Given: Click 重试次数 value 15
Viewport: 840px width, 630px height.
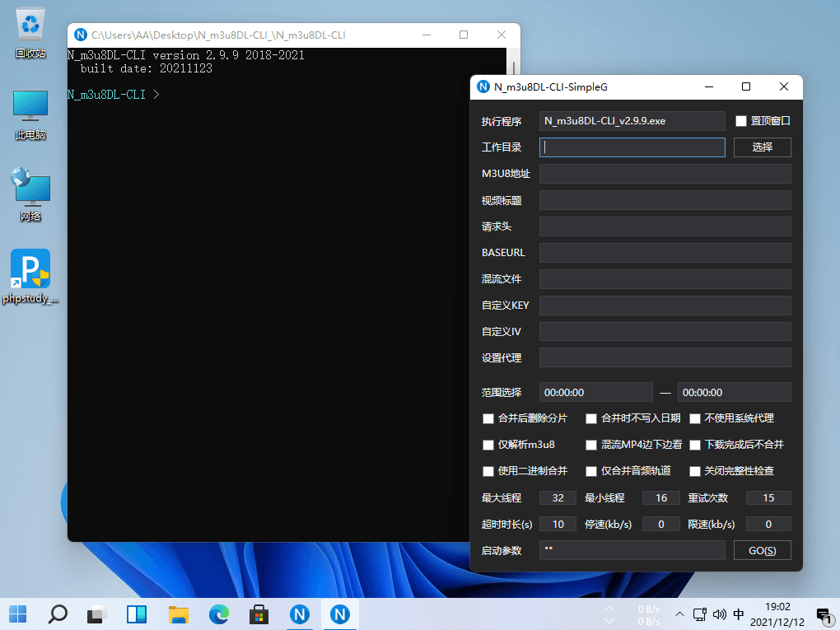Looking at the screenshot, I should coord(768,497).
